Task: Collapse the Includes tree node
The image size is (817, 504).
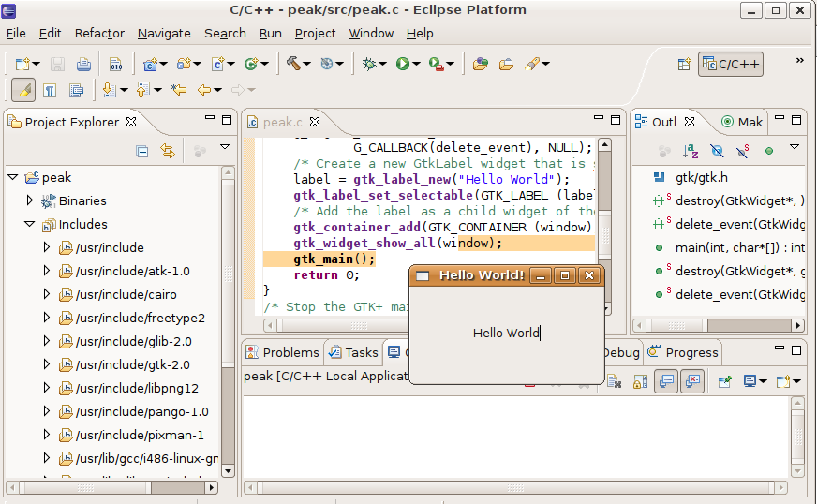Action: pos(30,224)
